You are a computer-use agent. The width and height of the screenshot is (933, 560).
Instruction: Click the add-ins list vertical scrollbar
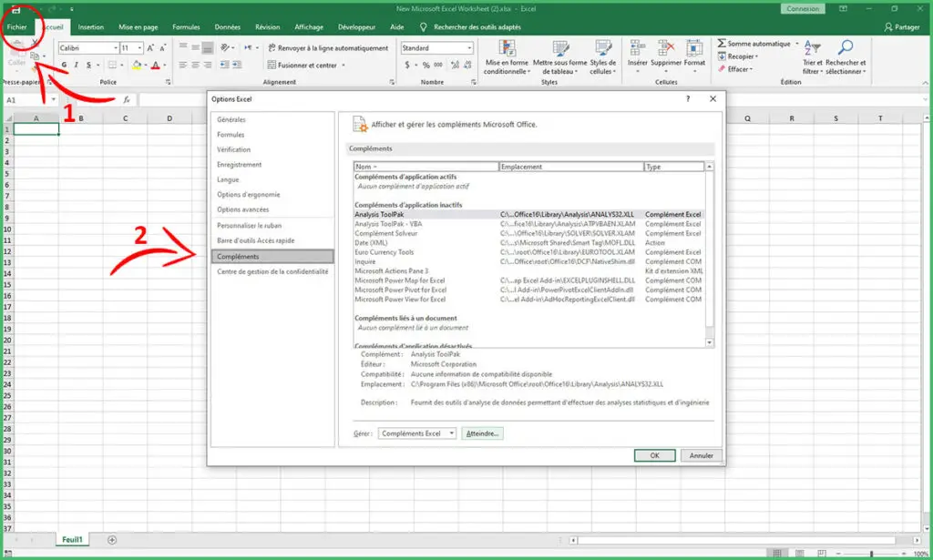(709, 254)
